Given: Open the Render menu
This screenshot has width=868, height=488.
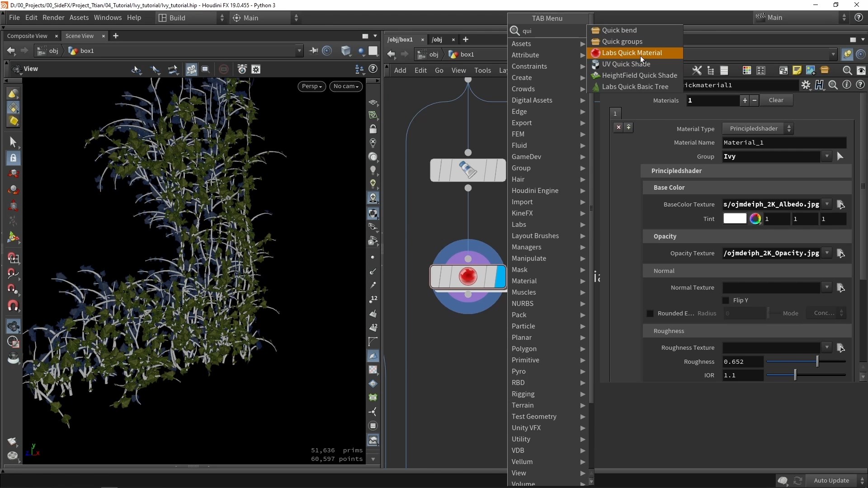Looking at the screenshot, I should point(53,18).
